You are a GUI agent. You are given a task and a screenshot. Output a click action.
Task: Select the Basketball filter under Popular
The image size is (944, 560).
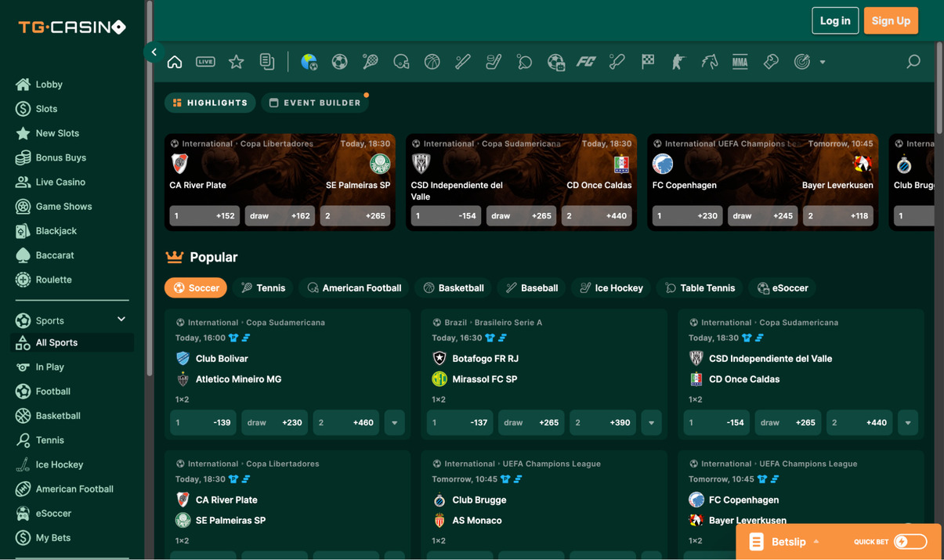coord(454,288)
